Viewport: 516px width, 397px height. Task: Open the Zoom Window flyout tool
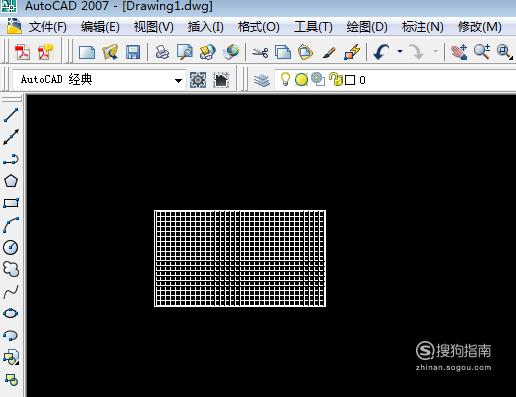pyautogui.click(x=504, y=52)
